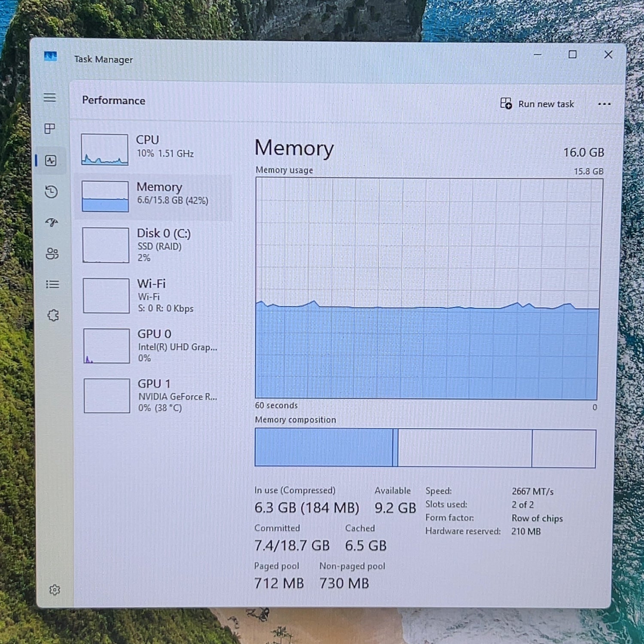Open the App history page icon
Viewport: 644px width, 644px height.
[x=51, y=191]
